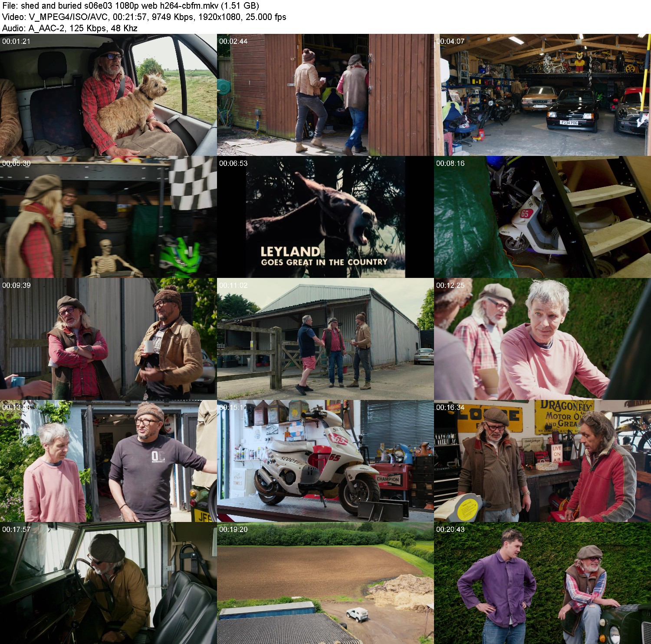Click the 00:02:44 timestamp label
The image size is (651, 644).
coord(233,41)
